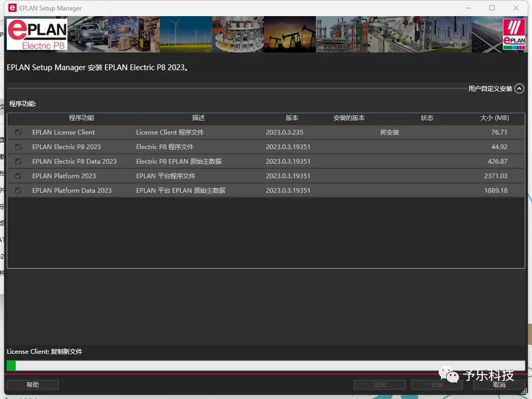Click the 取消 cancel button

tap(499, 385)
